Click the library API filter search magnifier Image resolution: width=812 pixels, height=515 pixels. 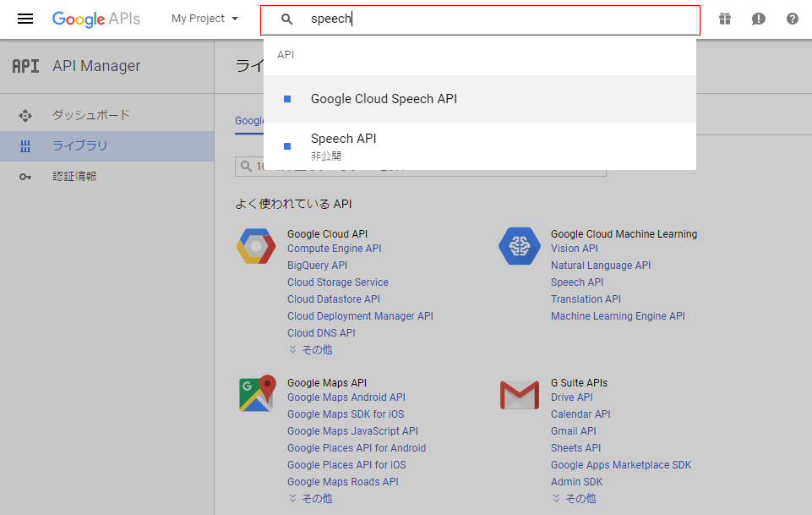coord(246,167)
